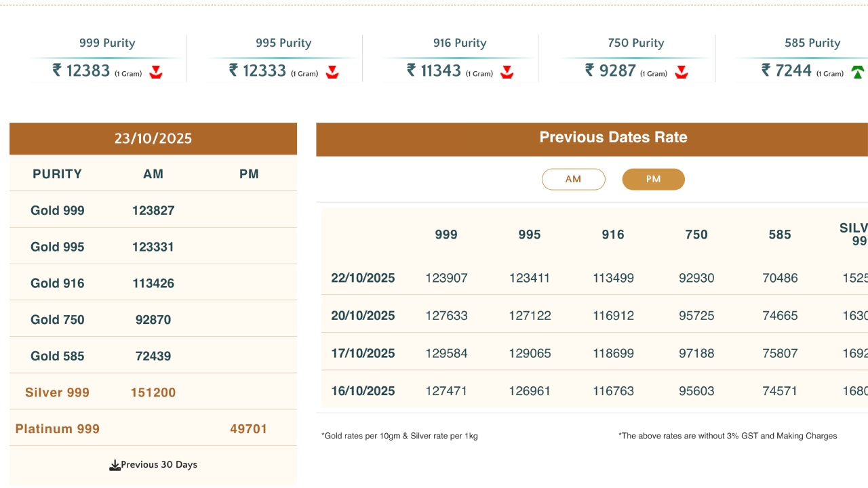Image resolution: width=868 pixels, height=488 pixels.
Task: Click the red down arrow beside 916 Purity rate
Action: (x=507, y=72)
